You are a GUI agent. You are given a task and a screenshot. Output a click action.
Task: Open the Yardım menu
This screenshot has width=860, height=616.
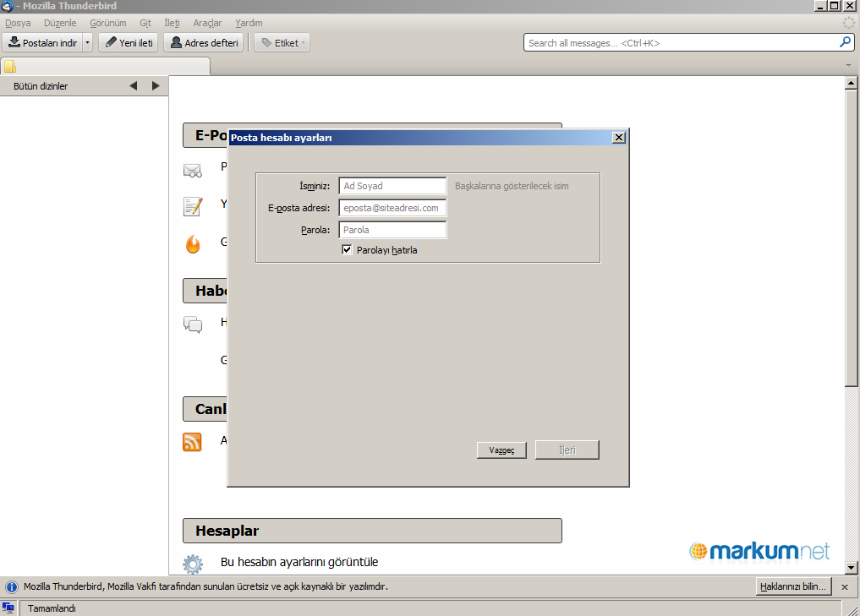[249, 23]
